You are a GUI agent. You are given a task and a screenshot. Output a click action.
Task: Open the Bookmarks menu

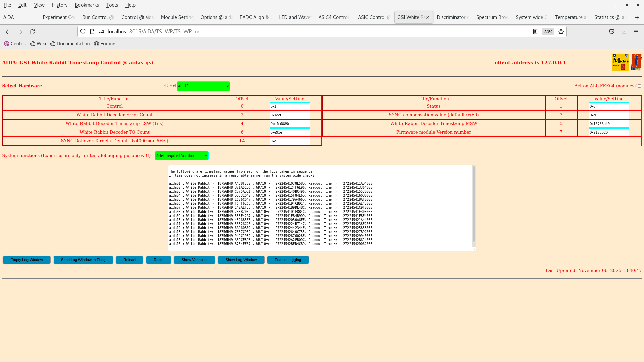tap(87, 5)
